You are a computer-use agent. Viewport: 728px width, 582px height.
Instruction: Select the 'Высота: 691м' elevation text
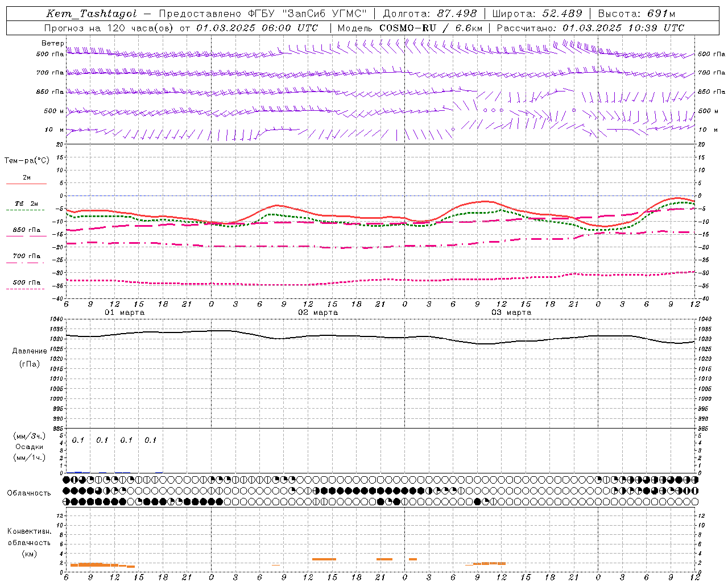637,14
